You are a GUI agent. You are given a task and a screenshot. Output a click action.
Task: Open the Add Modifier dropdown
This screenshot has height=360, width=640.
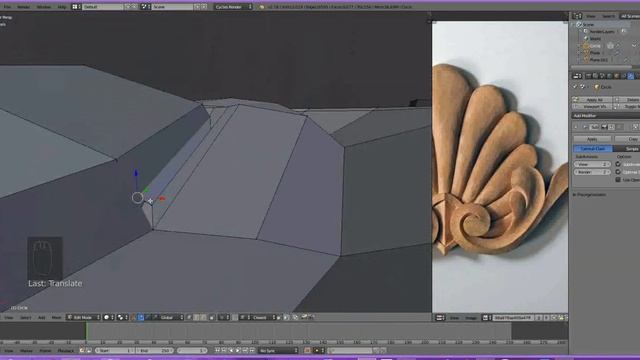pos(606,116)
